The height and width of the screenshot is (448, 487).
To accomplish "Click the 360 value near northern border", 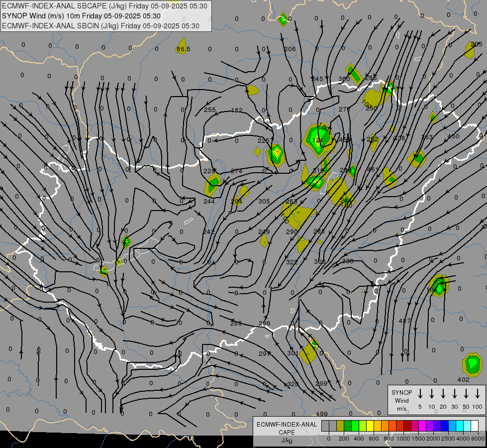I will click(x=344, y=79).
